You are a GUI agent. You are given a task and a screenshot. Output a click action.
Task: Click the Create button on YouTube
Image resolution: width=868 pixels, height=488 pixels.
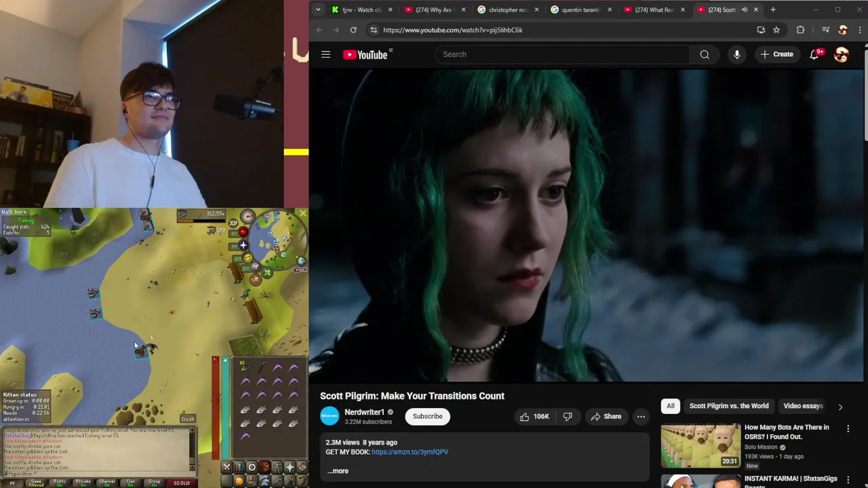click(776, 54)
